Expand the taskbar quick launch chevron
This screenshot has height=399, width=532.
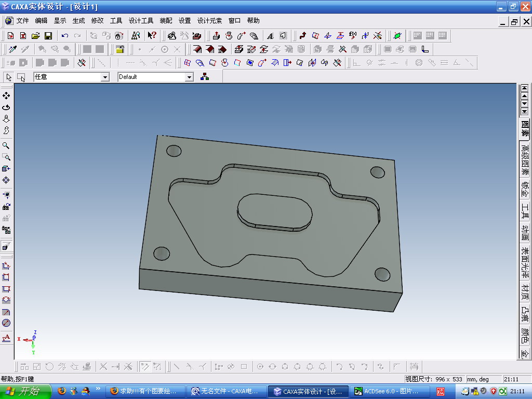98,389
